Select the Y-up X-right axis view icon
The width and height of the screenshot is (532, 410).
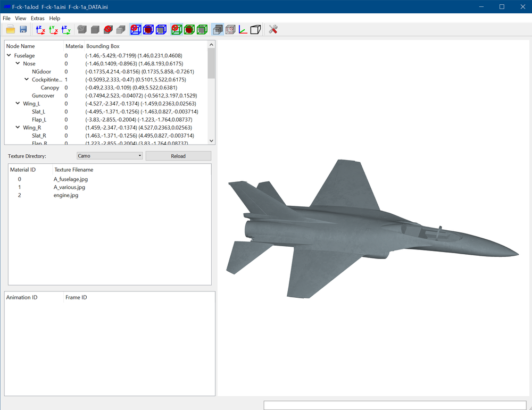click(x=53, y=29)
